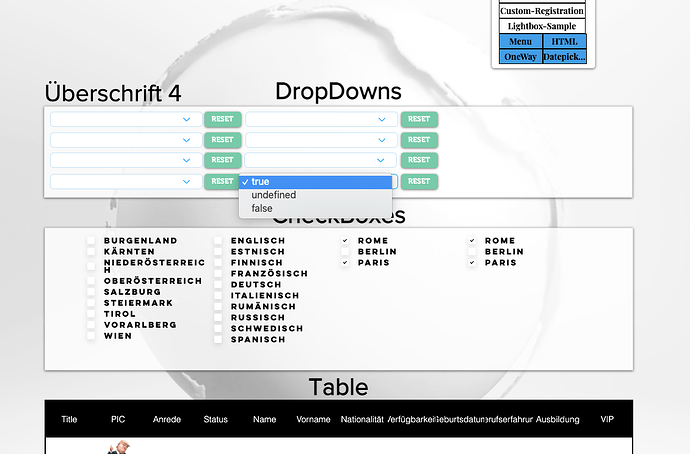Click the Name column header
This screenshot has height=454, width=690.
point(264,419)
